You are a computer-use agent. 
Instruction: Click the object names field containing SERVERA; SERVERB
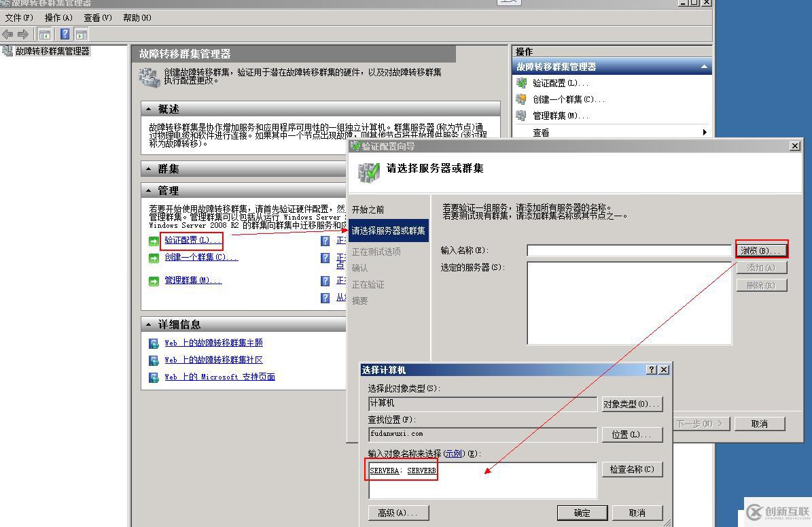point(482,480)
